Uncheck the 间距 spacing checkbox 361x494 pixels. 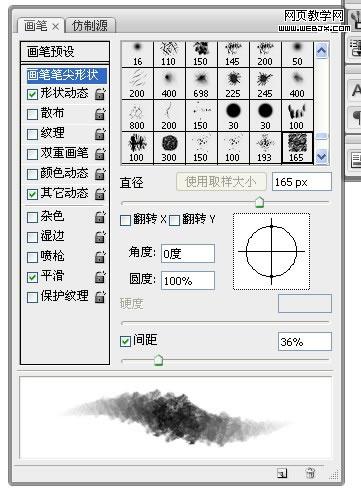pos(125,341)
